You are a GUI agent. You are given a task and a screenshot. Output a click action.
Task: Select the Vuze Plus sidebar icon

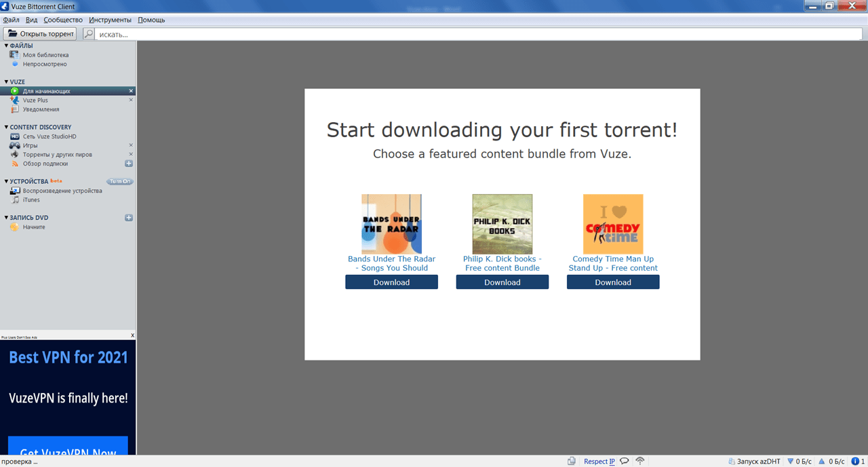[x=14, y=100]
